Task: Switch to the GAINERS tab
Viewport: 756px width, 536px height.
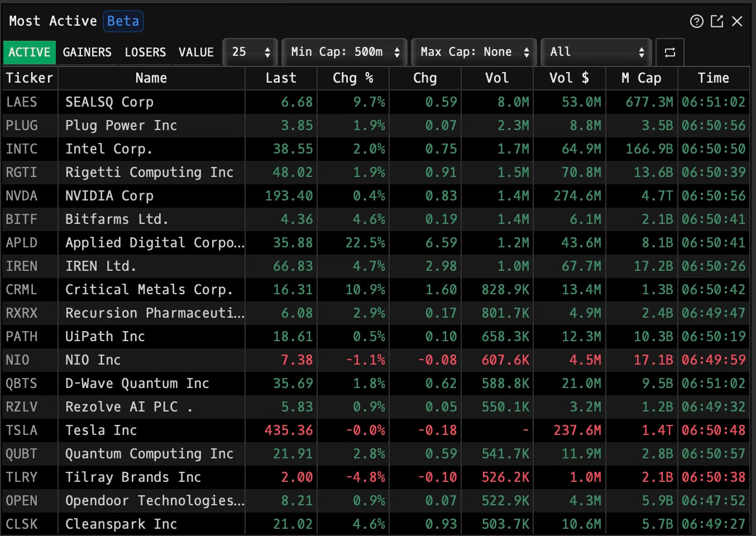Action: (87, 52)
